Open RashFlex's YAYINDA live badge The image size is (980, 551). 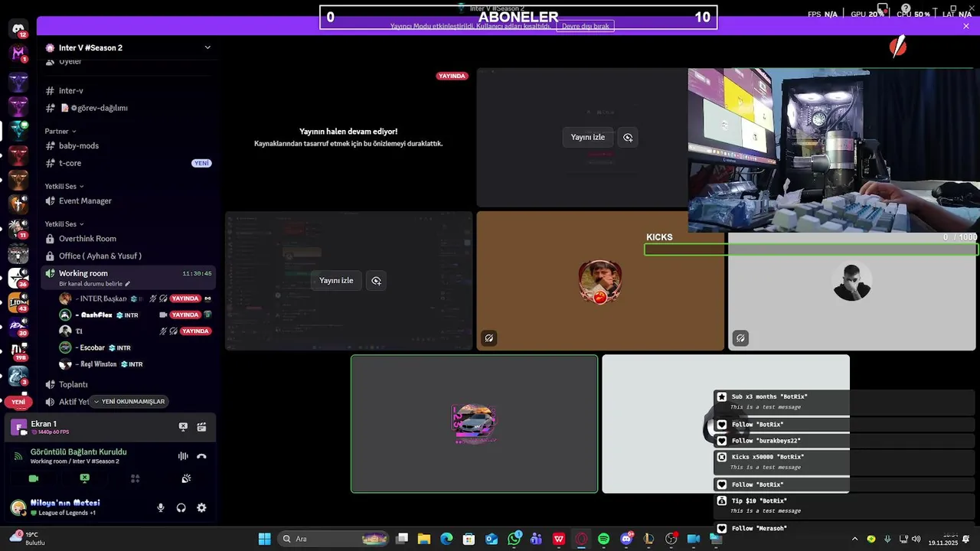click(185, 315)
